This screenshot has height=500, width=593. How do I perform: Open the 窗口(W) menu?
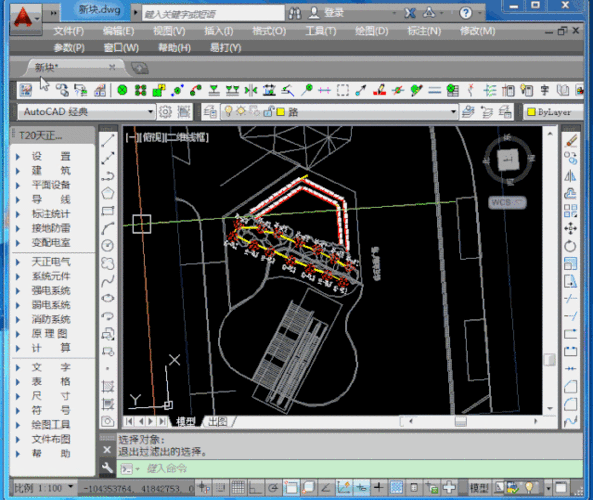(x=121, y=48)
